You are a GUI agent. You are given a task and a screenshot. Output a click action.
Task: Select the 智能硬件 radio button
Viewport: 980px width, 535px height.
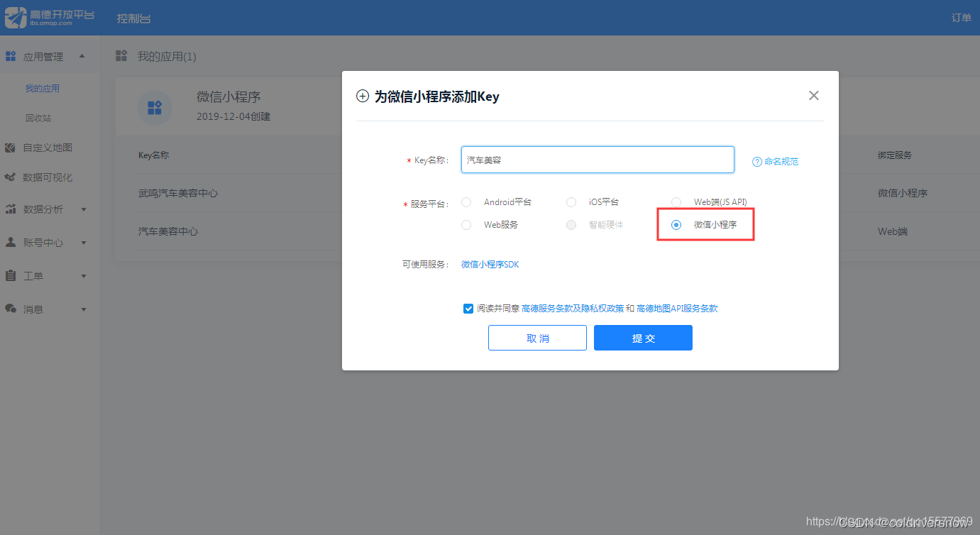pos(571,225)
